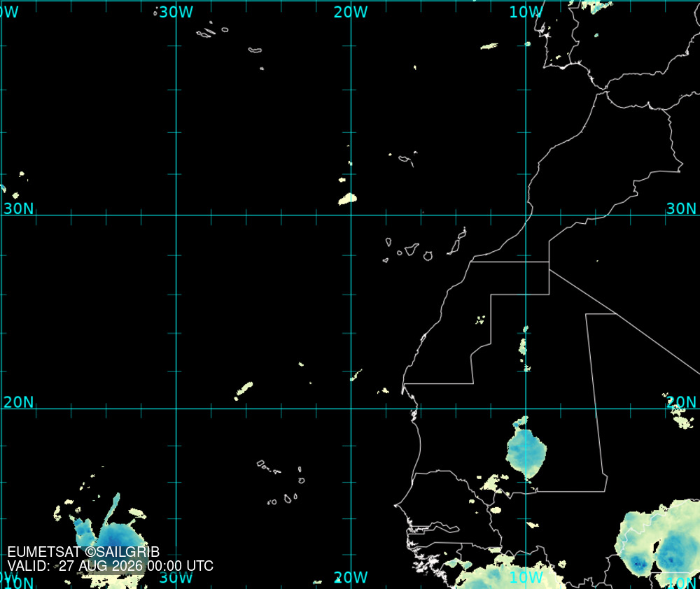Click the VALID 27 AUG 2026 timestamp
This screenshot has height=589, width=700.
coord(111,566)
